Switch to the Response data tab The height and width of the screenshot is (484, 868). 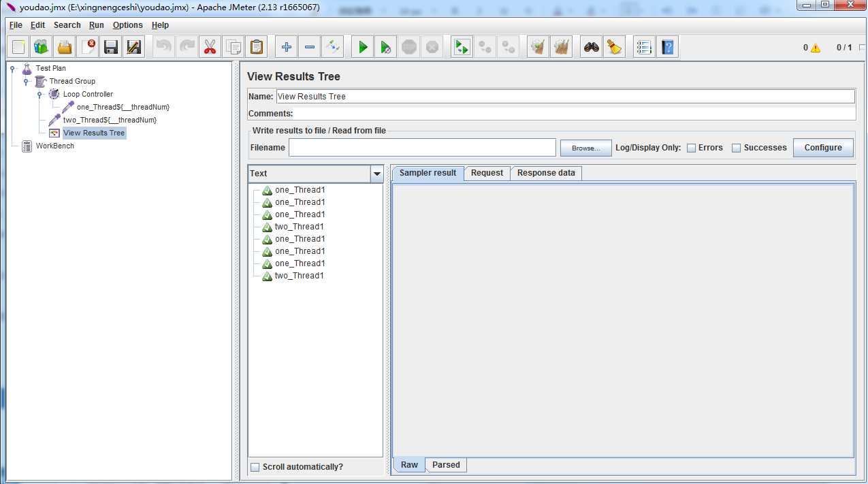pyautogui.click(x=545, y=173)
